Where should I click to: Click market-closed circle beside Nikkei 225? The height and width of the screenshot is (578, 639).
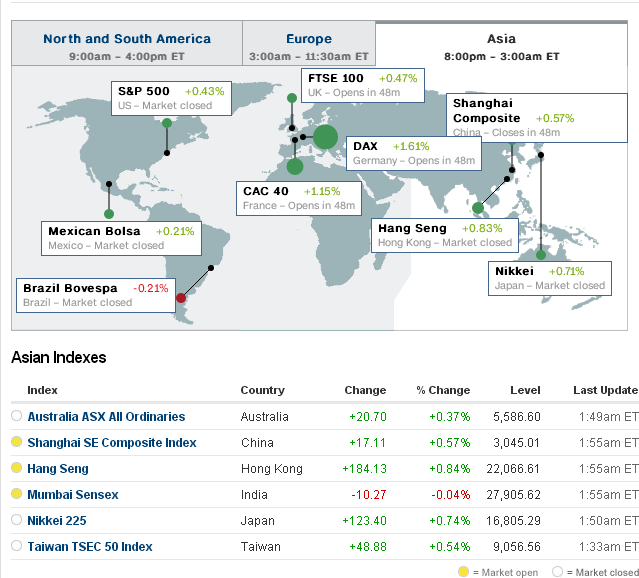coord(16,520)
